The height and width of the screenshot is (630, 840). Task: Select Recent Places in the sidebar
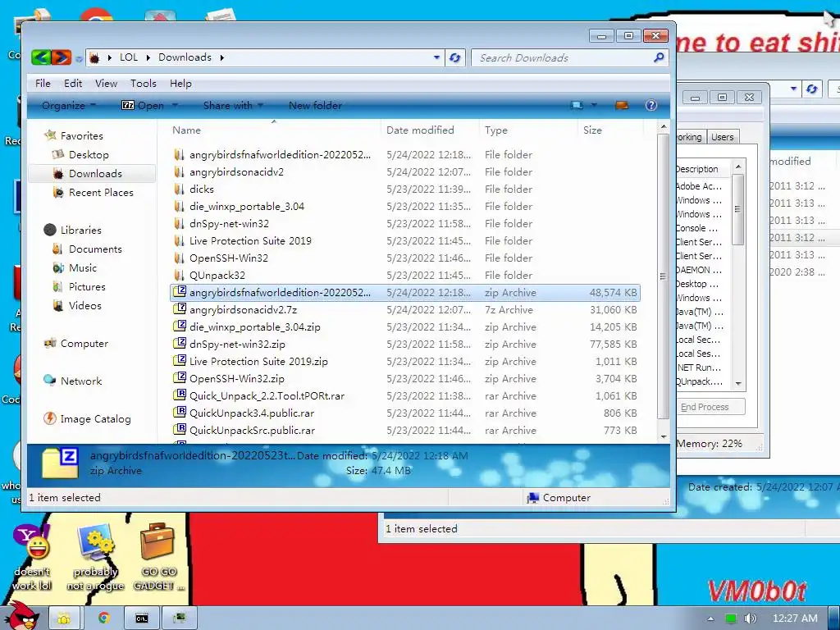pyautogui.click(x=101, y=192)
